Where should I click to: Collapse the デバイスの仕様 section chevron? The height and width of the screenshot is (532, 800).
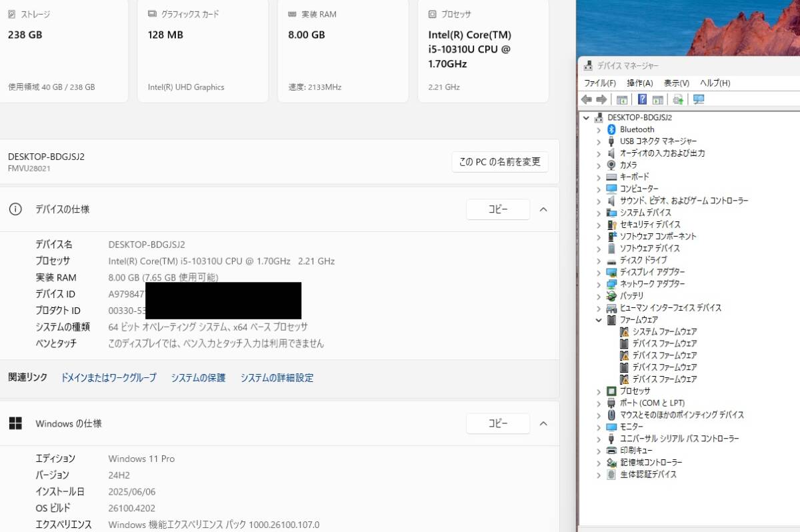543,209
